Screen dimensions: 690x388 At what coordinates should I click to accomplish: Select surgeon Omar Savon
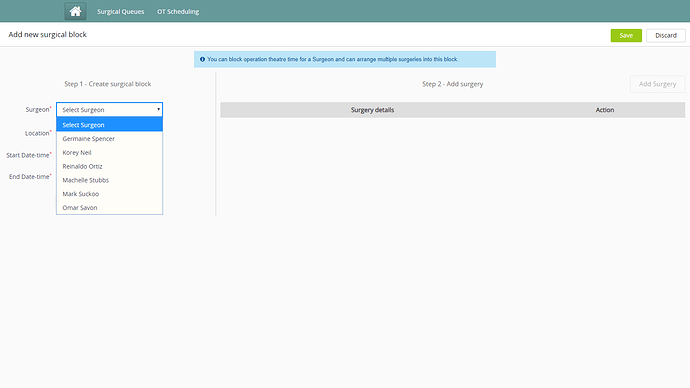(110, 208)
